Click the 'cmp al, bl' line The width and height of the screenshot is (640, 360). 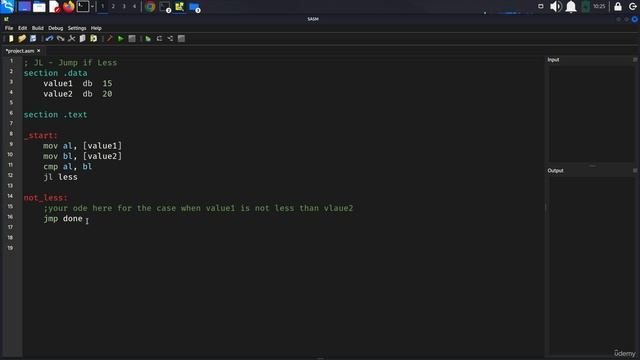pos(68,167)
